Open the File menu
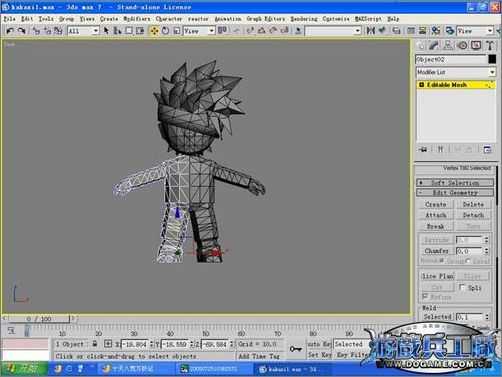The image size is (502, 377). [x=10, y=19]
